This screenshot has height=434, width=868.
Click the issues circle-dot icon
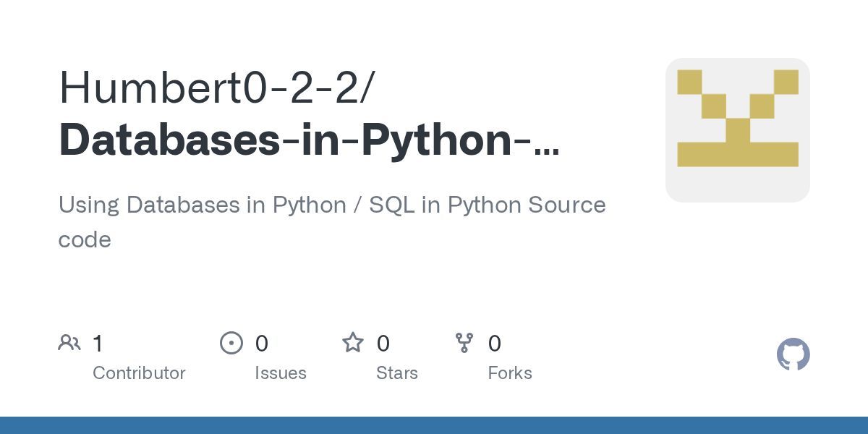[231, 343]
